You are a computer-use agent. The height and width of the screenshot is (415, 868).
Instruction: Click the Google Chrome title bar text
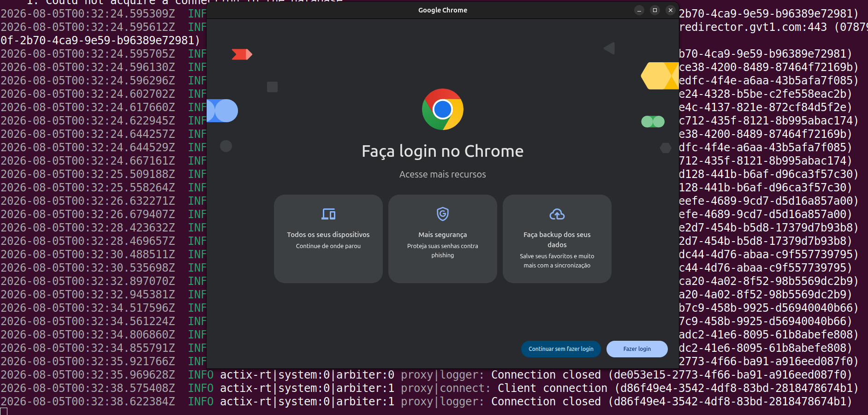[x=443, y=10]
